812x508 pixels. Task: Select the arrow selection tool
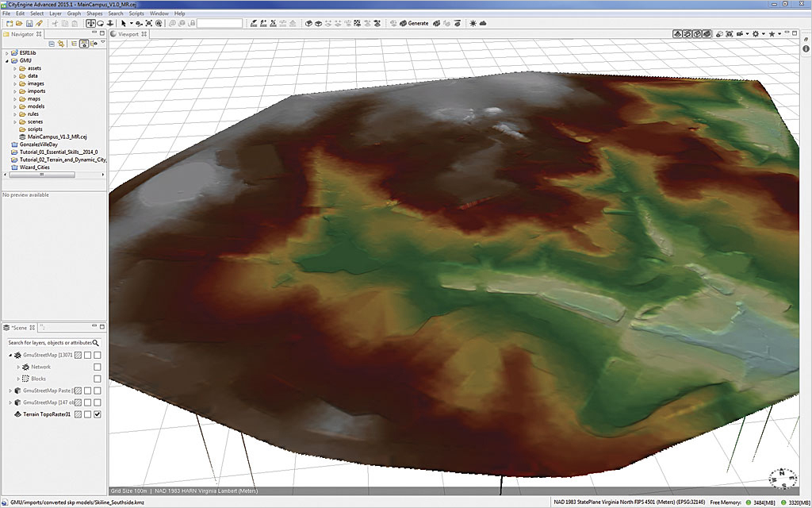(x=123, y=23)
